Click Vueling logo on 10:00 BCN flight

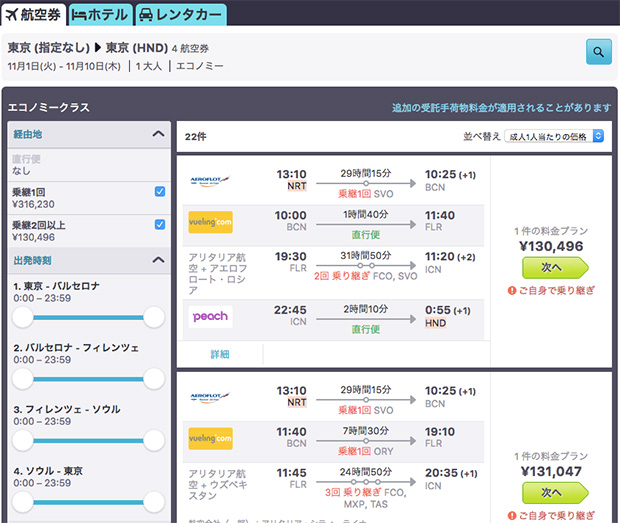[x=210, y=222]
